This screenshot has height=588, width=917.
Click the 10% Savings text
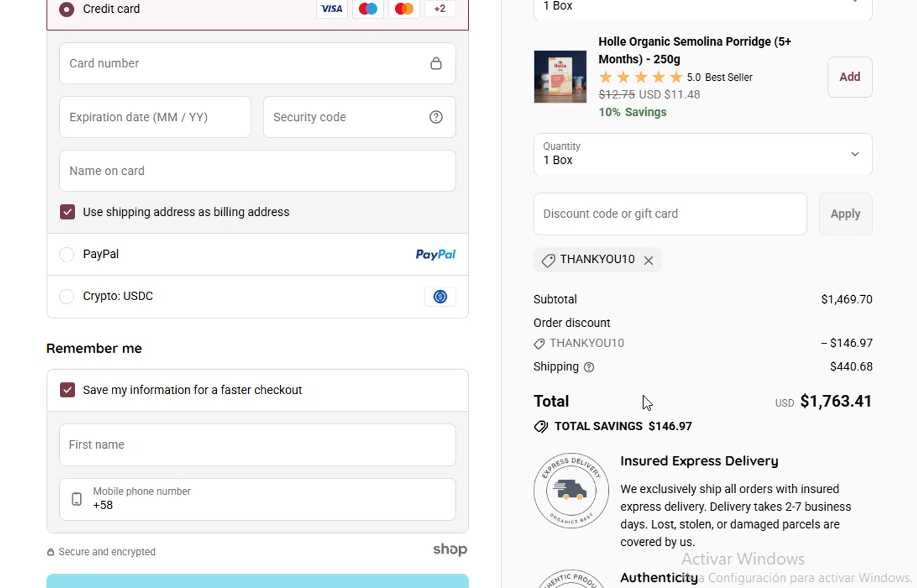633,112
